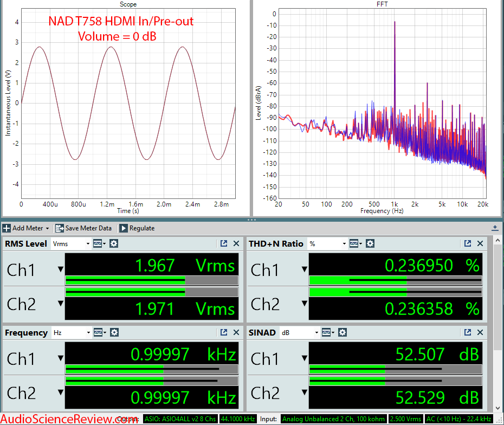This screenshot has height=425, width=504.
Task: Click THD+N Ratio graph view icon
Action: point(356,244)
